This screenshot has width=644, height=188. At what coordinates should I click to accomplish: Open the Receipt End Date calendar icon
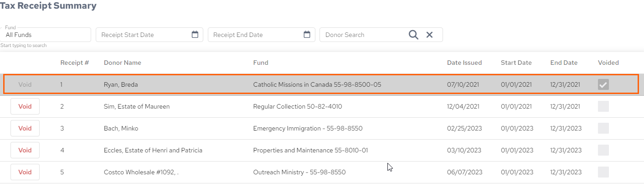[x=307, y=35]
